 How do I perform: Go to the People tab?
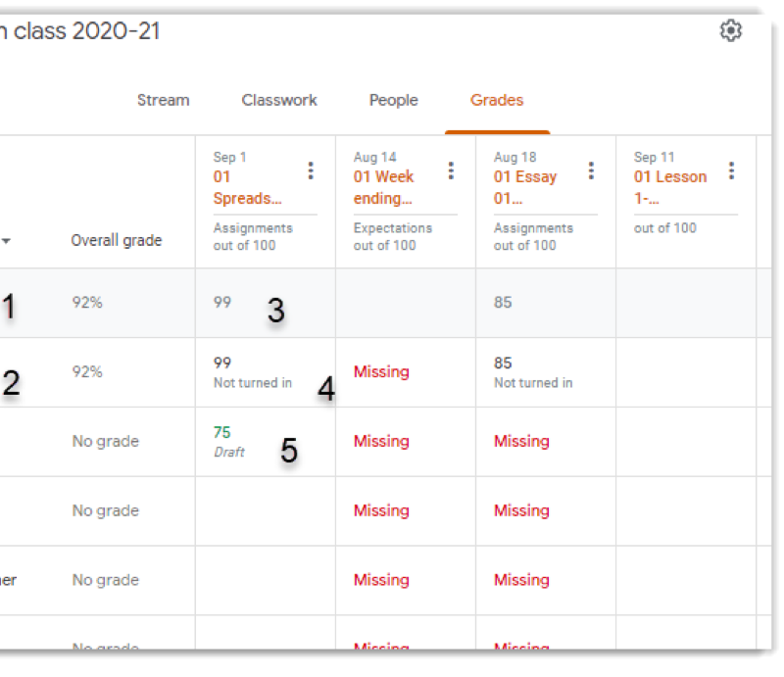coord(393,100)
